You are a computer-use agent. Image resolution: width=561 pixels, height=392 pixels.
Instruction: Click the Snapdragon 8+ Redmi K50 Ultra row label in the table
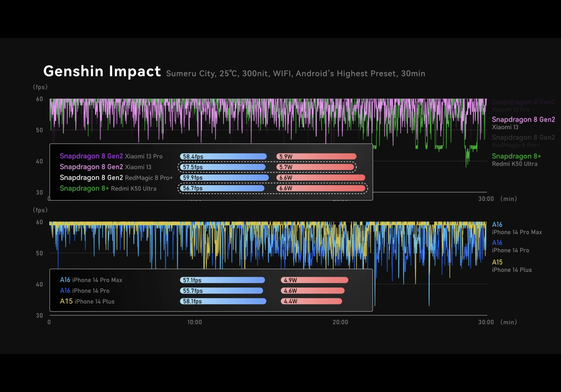tap(108, 188)
